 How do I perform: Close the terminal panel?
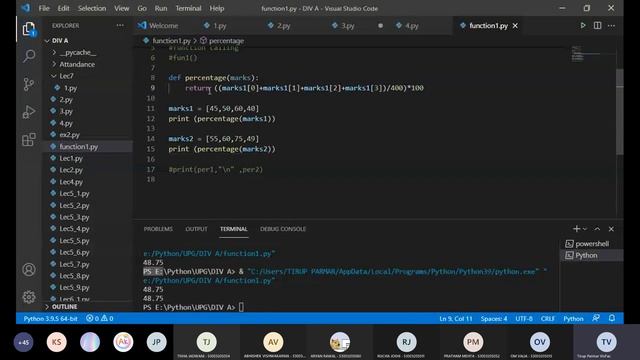tap(611, 229)
